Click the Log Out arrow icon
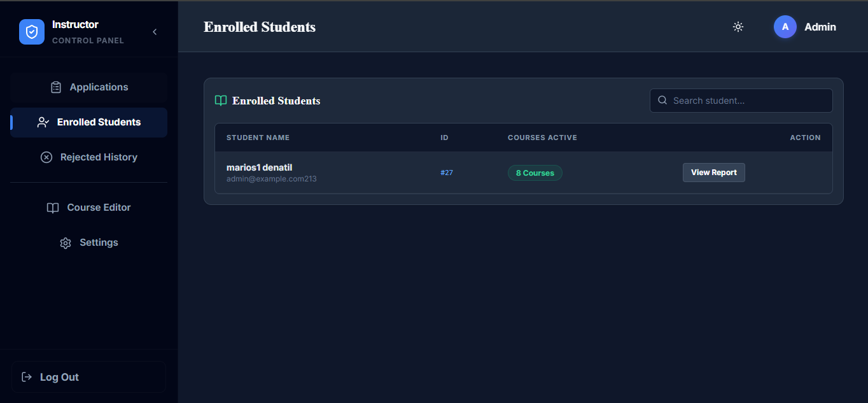Viewport: 868px width, 403px height. point(27,376)
